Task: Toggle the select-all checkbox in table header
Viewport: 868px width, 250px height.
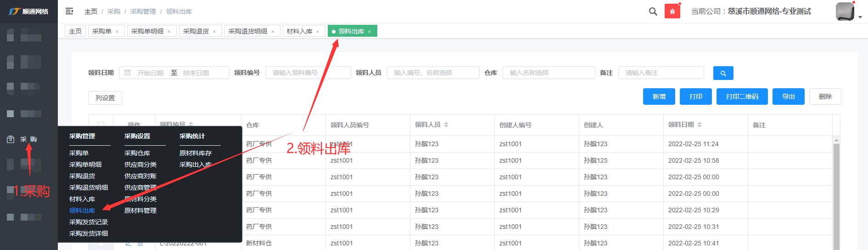Action: tap(101, 125)
